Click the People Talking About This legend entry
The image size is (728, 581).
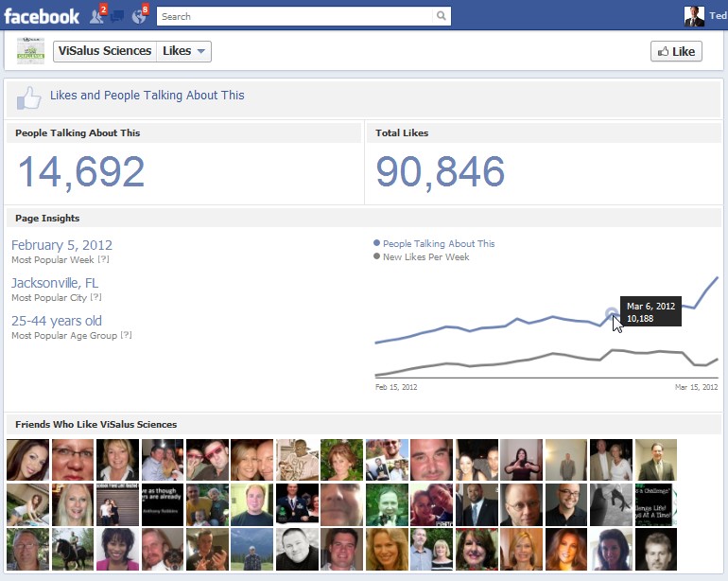point(434,243)
